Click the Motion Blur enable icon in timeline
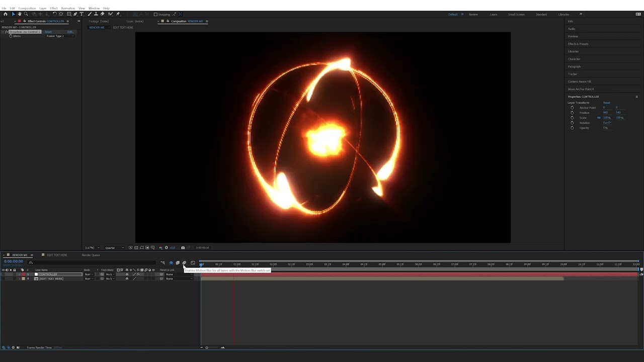 point(184,263)
